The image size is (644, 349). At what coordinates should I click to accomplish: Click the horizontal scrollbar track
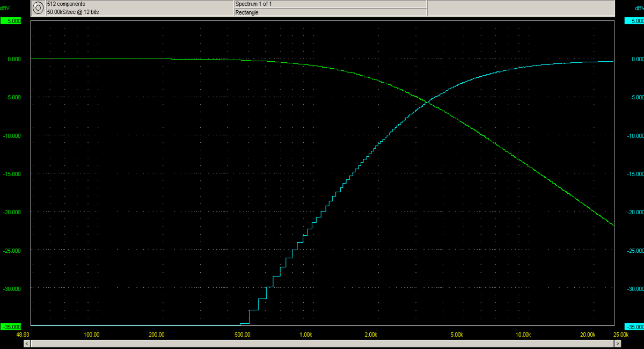322,345
